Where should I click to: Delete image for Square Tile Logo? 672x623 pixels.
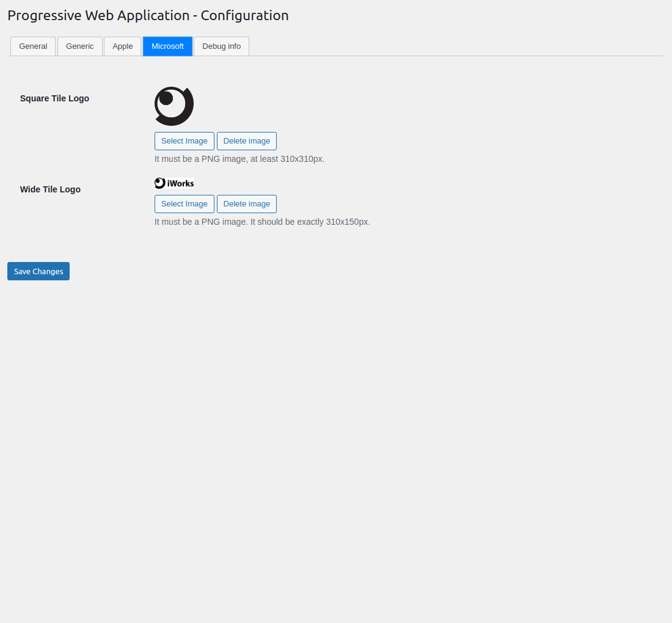click(x=247, y=141)
